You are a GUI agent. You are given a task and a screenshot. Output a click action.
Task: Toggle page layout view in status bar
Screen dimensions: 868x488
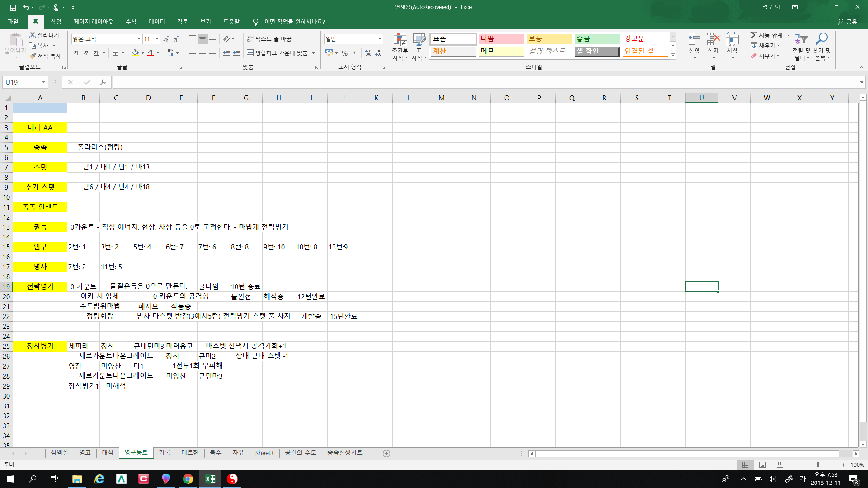(763, 465)
